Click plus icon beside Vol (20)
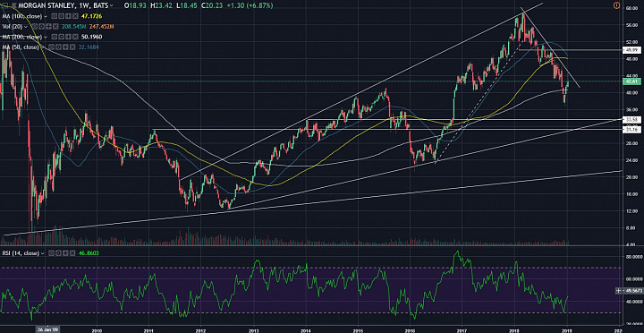644x333 pixels. 48,27
